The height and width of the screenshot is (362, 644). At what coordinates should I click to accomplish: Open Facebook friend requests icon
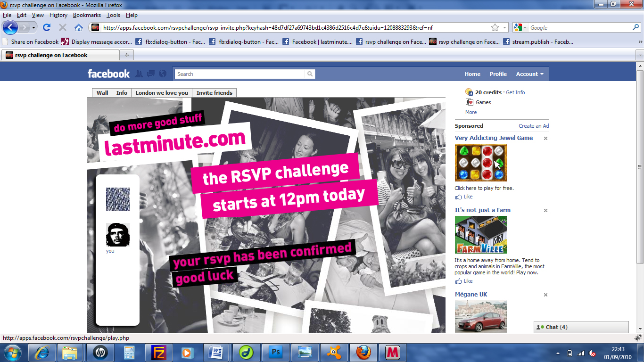point(139,74)
